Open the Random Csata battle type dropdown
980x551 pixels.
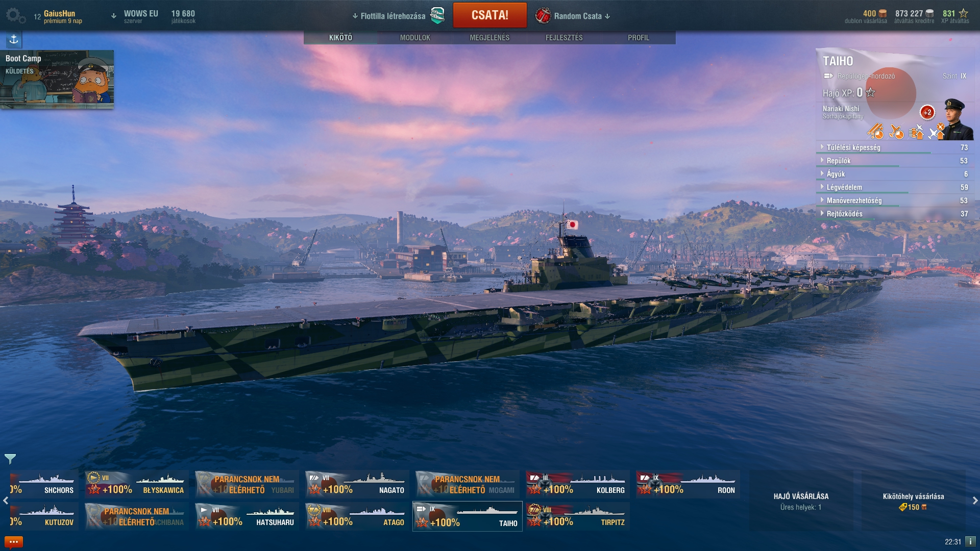click(573, 16)
